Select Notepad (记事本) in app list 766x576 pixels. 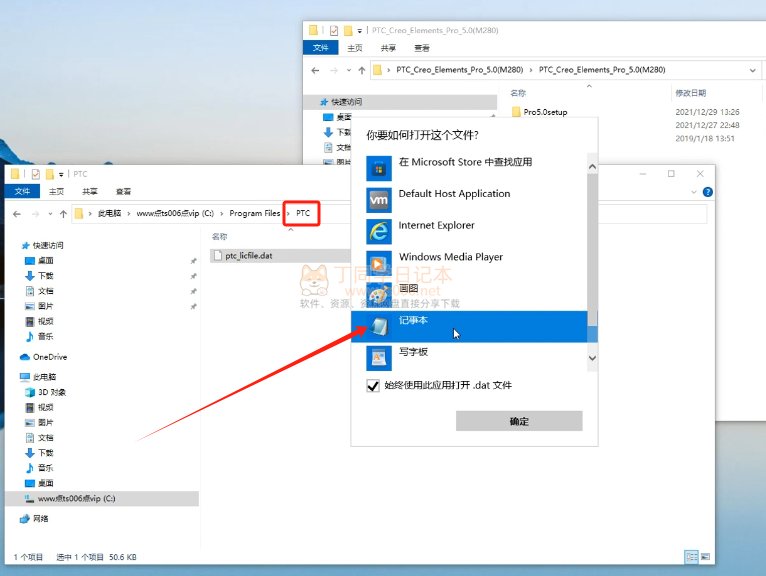click(412, 321)
